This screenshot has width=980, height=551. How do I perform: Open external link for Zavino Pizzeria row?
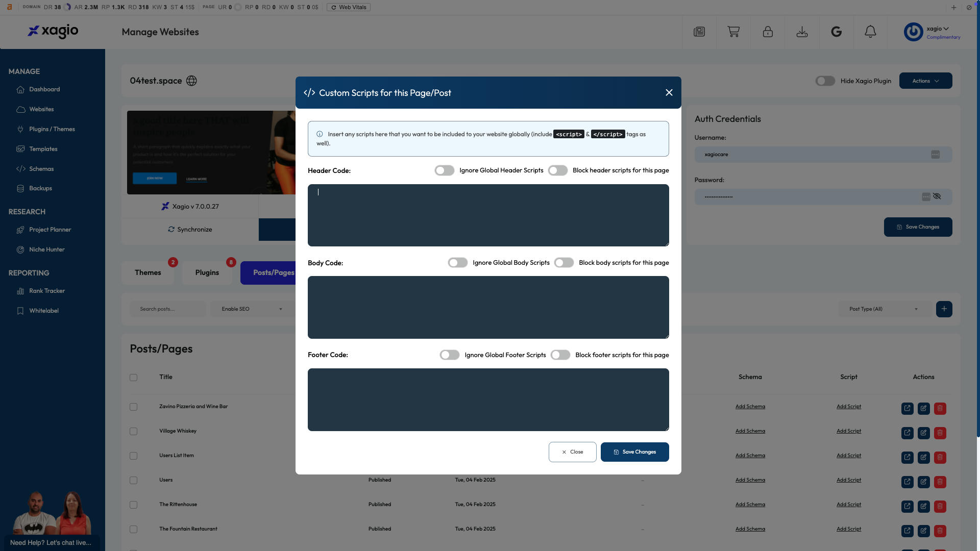click(907, 408)
